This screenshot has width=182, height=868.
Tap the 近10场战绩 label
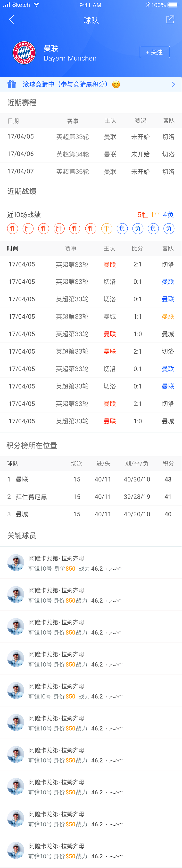[x=24, y=215]
